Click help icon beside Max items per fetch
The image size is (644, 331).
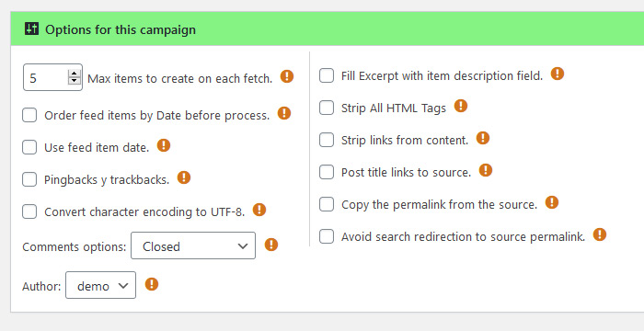pos(287,76)
